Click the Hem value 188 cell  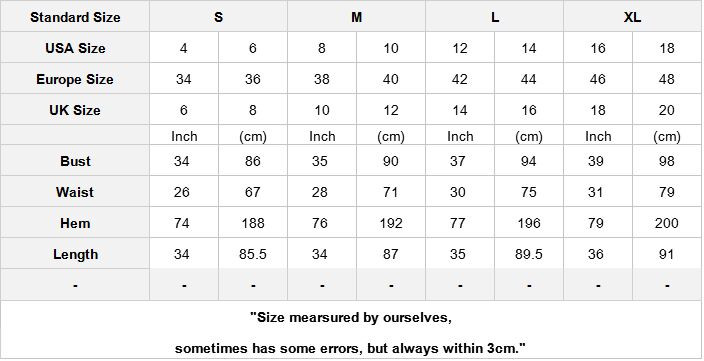tap(253, 223)
